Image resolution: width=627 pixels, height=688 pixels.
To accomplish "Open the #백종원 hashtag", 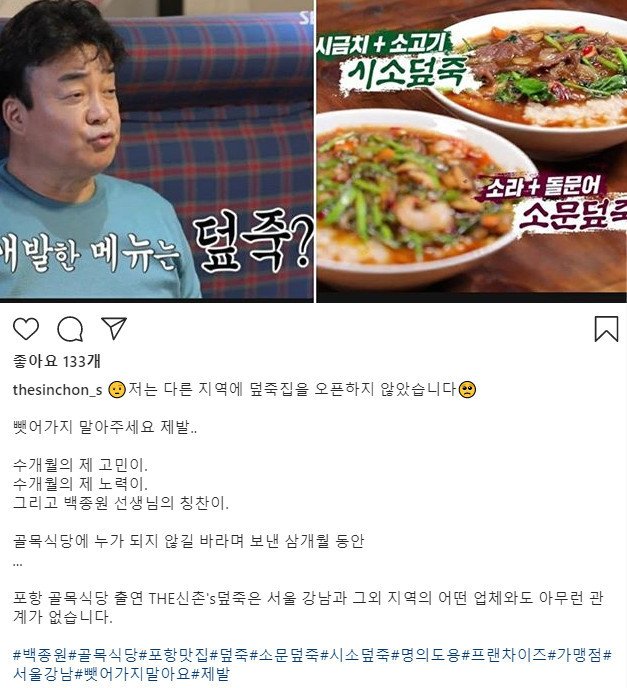I will pos(40,655).
